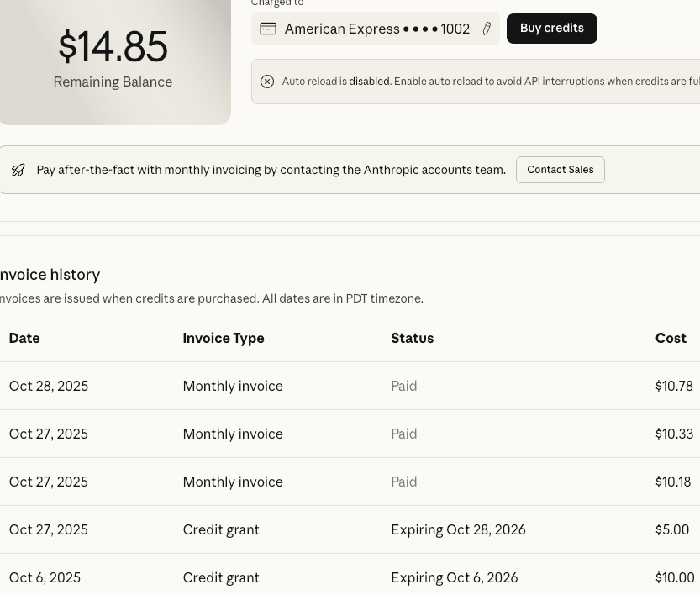Click the Status column header

coord(412,338)
